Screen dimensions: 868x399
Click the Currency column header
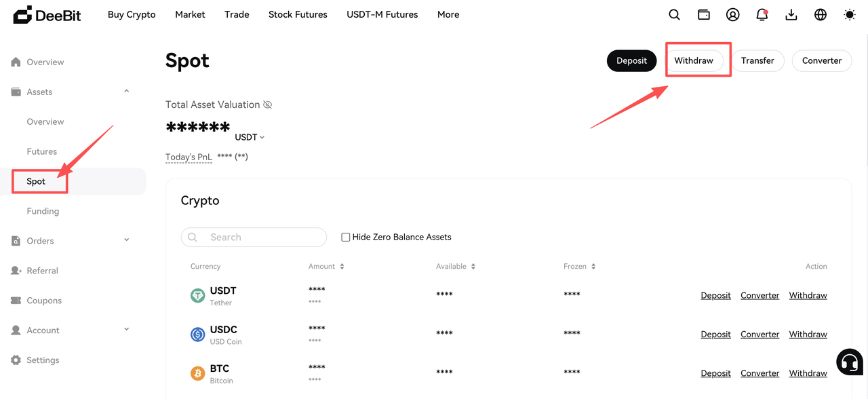click(x=205, y=267)
